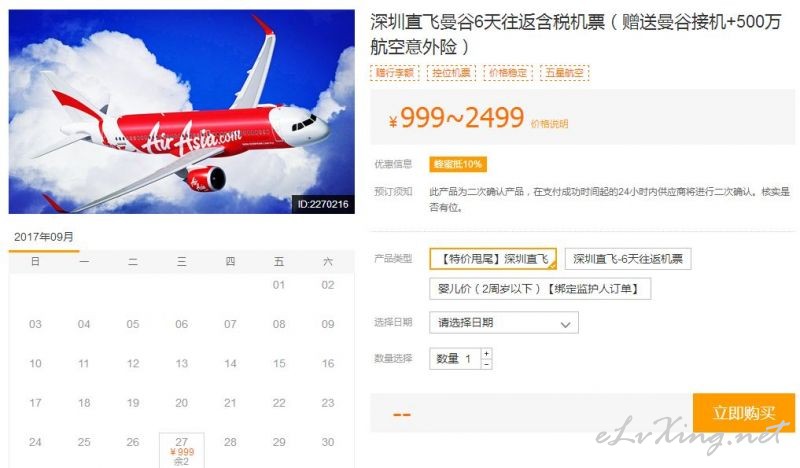The width and height of the screenshot is (800, 468).
Task: Click the AirAsia airplane product image
Action: click(182, 111)
